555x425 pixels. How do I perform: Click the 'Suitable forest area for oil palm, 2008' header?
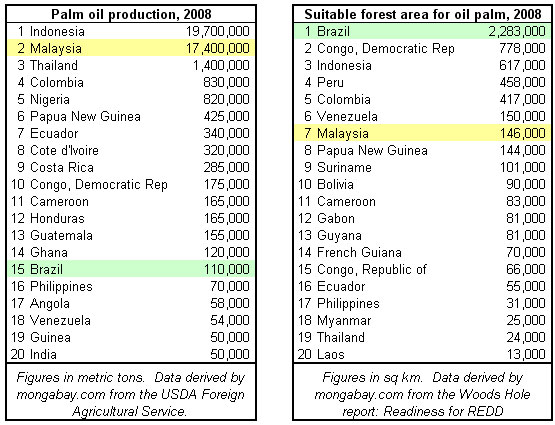[423, 15]
